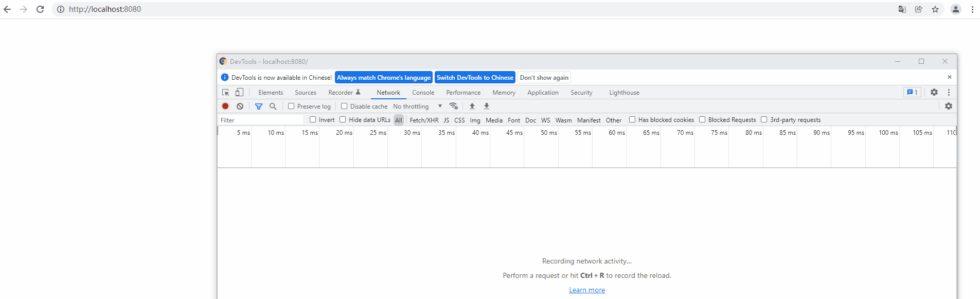
Task: Filter requests by Media
Action: [x=494, y=120]
